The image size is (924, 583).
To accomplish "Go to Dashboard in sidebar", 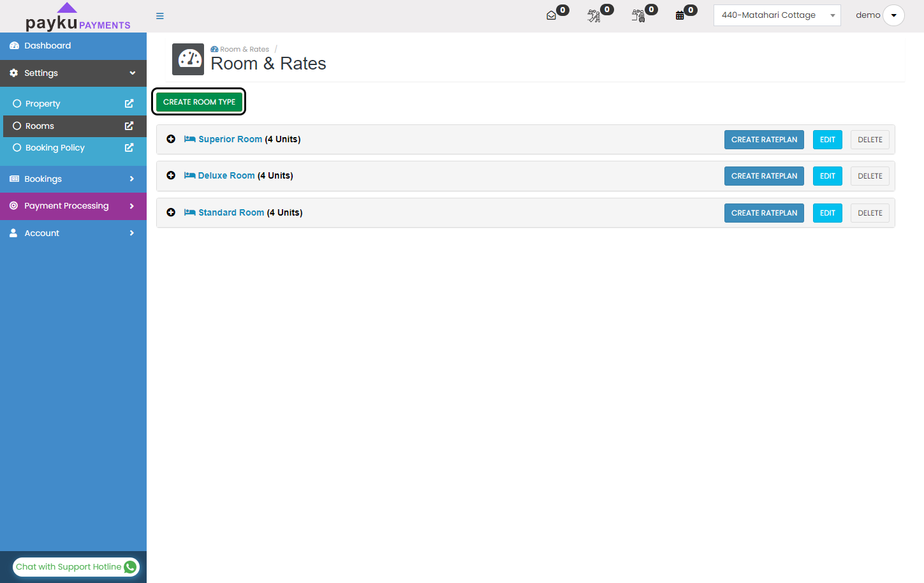I will (73, 46).
